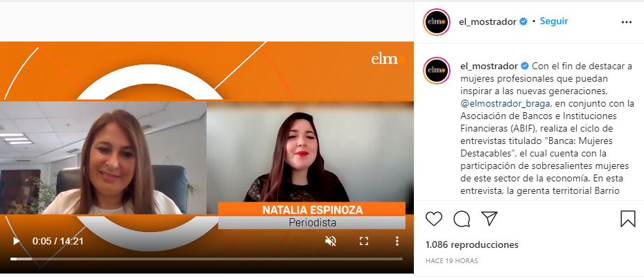Image resolution: width=644 pixels, height=277 pixels.
Task: View the 1.086 reproducciones count
Action: tap(472, 245)
